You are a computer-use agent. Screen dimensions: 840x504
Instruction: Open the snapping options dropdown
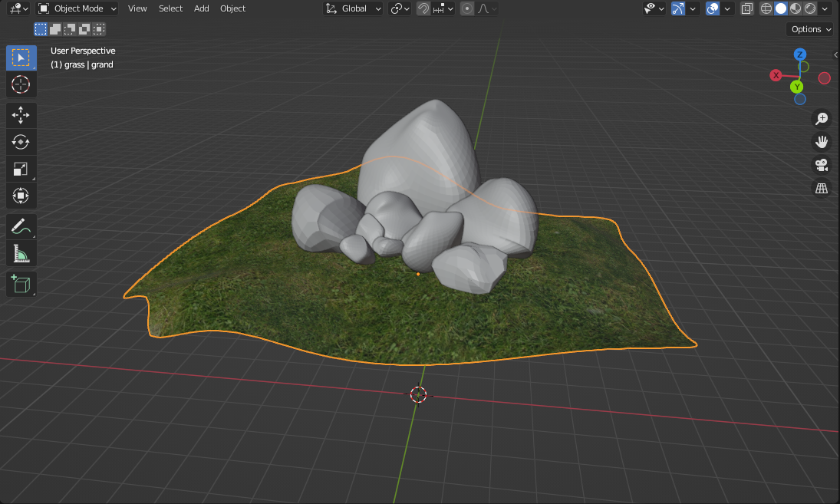tap(443, 8)
